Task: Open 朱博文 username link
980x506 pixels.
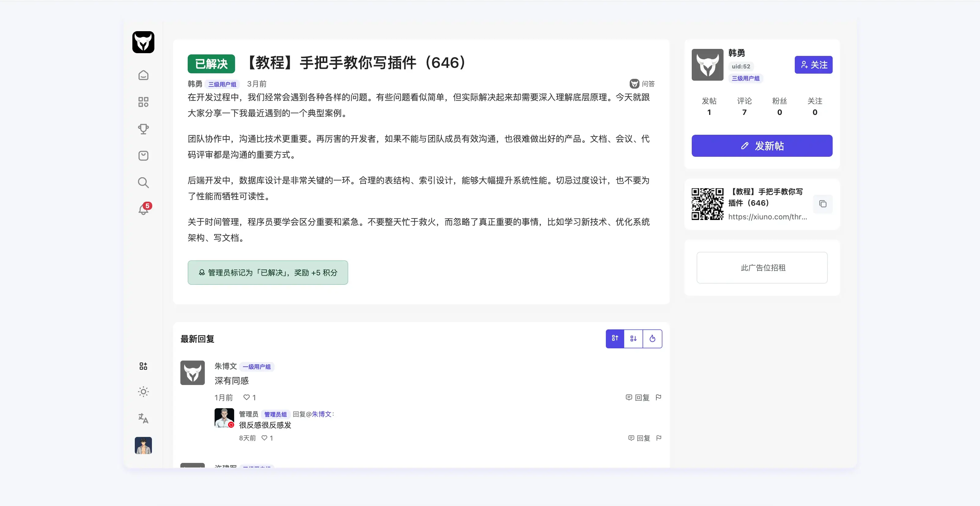Action: click(x=226, y=366)
